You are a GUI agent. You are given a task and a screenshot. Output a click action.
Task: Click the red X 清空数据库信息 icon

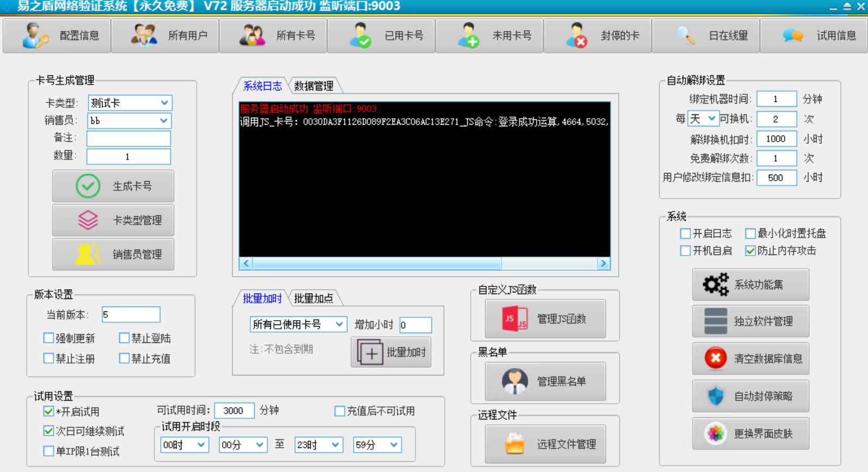point(715,359)
